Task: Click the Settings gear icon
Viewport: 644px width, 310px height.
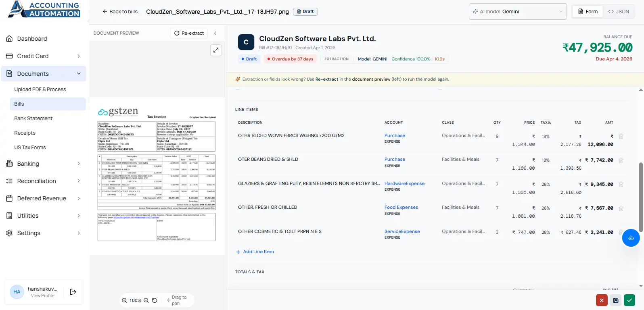Action: click(9, 233)
